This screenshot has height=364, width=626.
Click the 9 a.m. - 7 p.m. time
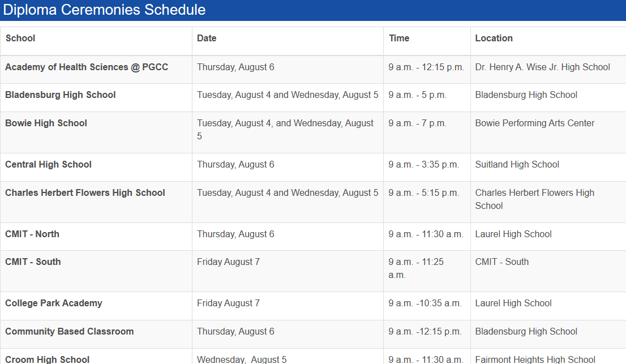click(417, 123)
